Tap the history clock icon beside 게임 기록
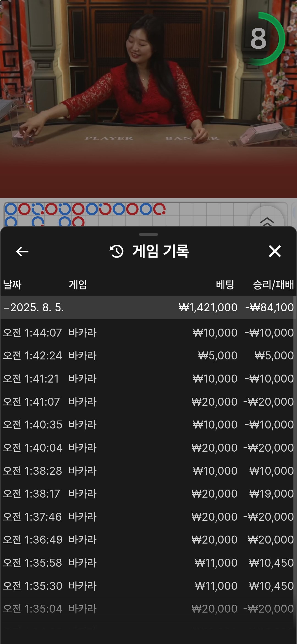The image size is (297, 644). coord(117,251)
